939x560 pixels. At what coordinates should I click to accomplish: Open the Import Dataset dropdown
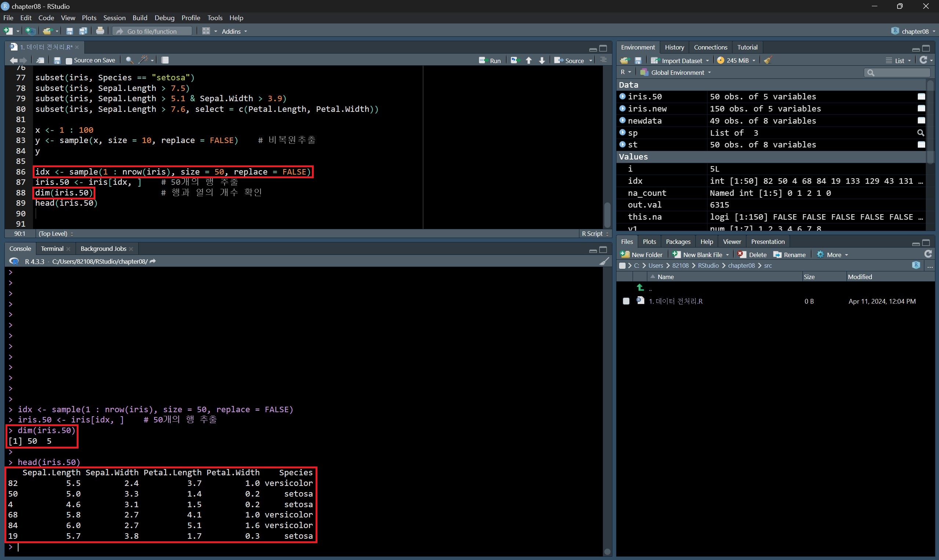tap(680, 61)
